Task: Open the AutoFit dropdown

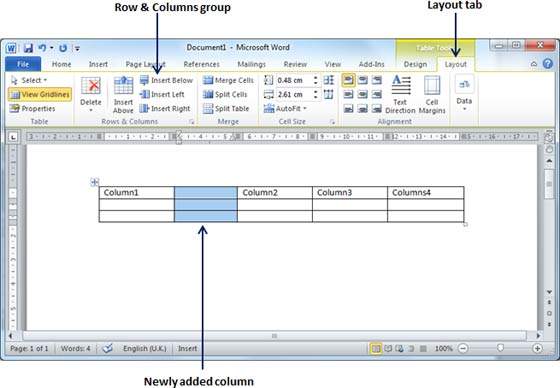Action: coord(285,109)
